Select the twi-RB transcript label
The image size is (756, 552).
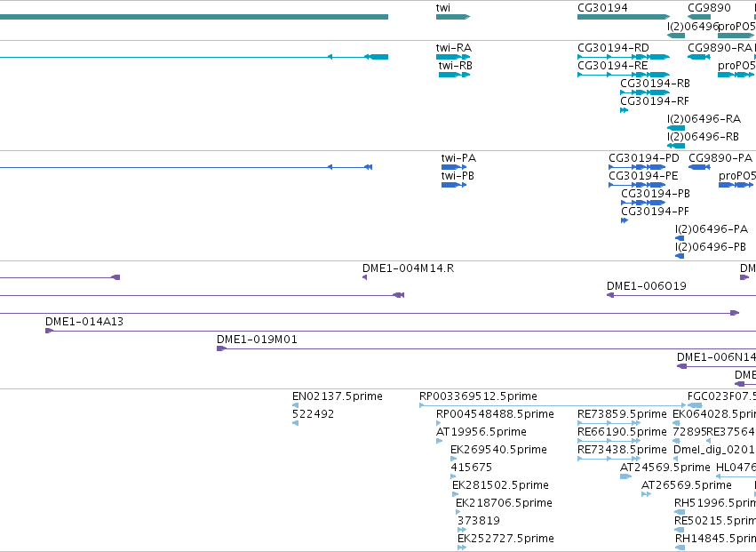pyautogui.click(x=455, y=66)
